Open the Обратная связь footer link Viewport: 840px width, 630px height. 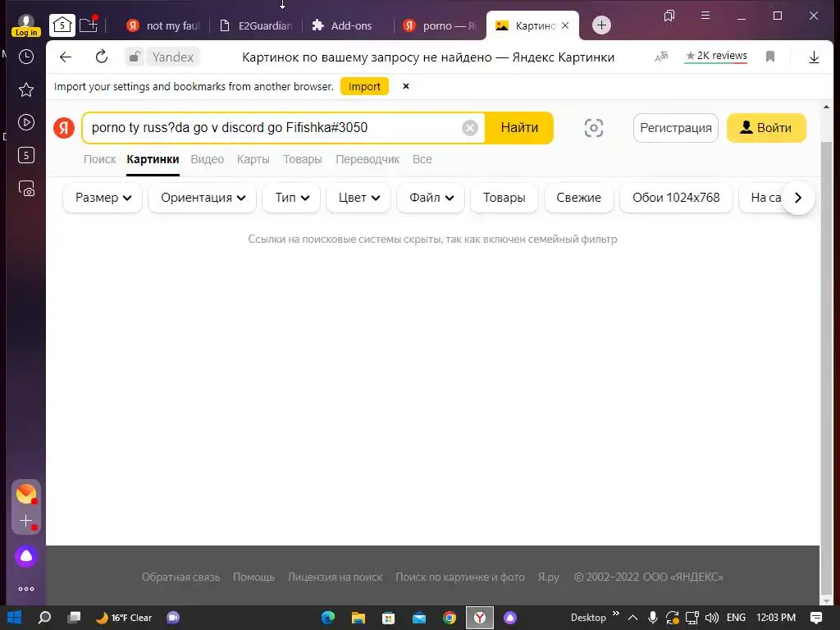click(180, 577)
